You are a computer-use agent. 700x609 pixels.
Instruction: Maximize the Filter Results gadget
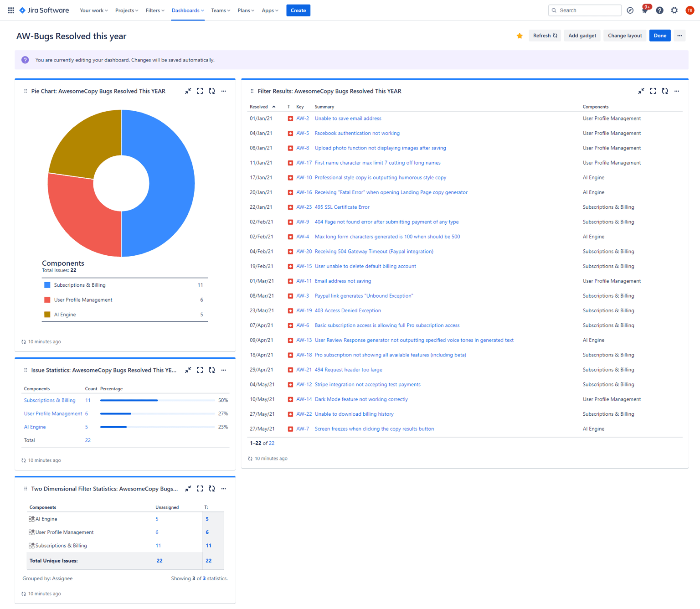(x=653, y=91)
